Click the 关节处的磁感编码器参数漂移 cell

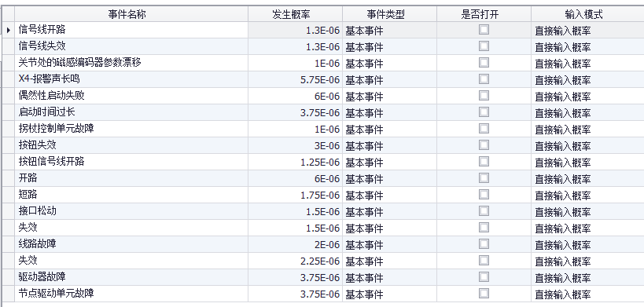pos(131,63)
